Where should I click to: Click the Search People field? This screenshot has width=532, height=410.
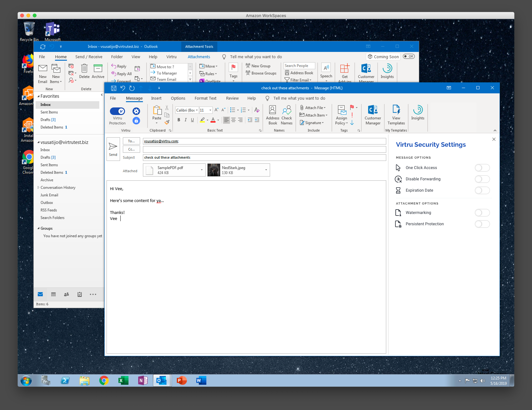299,66
